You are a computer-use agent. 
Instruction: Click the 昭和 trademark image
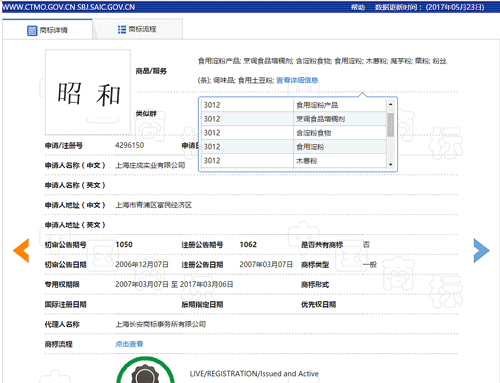pos(88,92)
